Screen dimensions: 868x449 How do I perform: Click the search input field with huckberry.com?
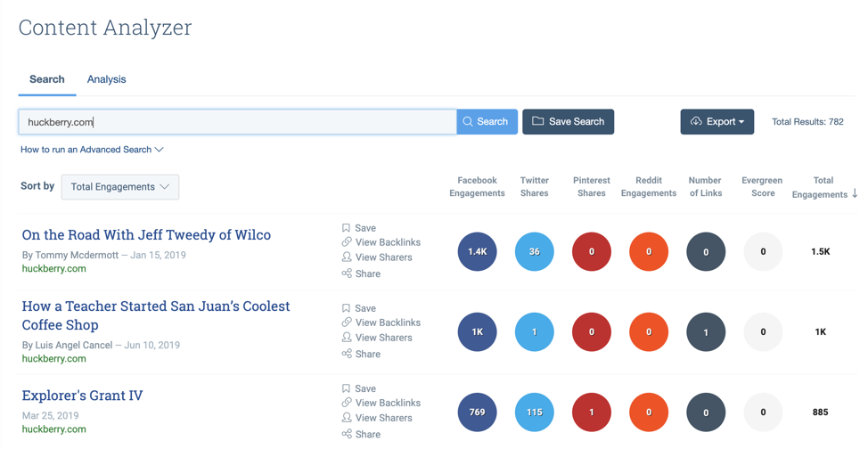[x=237, y=122]
